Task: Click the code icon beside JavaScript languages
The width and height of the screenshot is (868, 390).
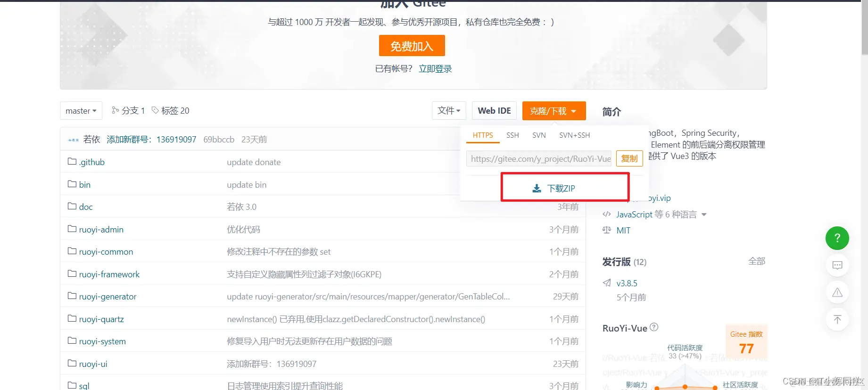Action: point(607,214)
